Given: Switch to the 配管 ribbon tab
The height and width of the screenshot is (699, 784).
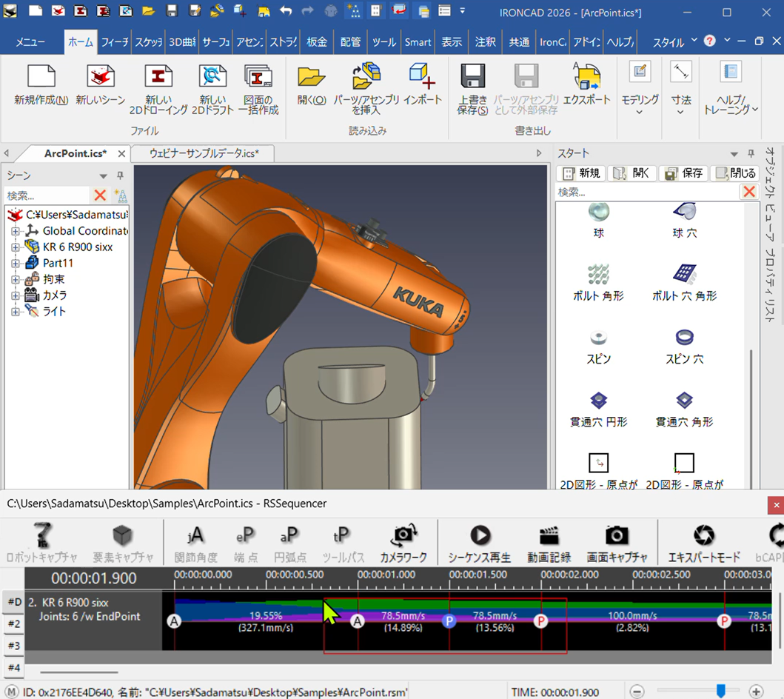Looking at the screenshot, I should click(350, 42).
